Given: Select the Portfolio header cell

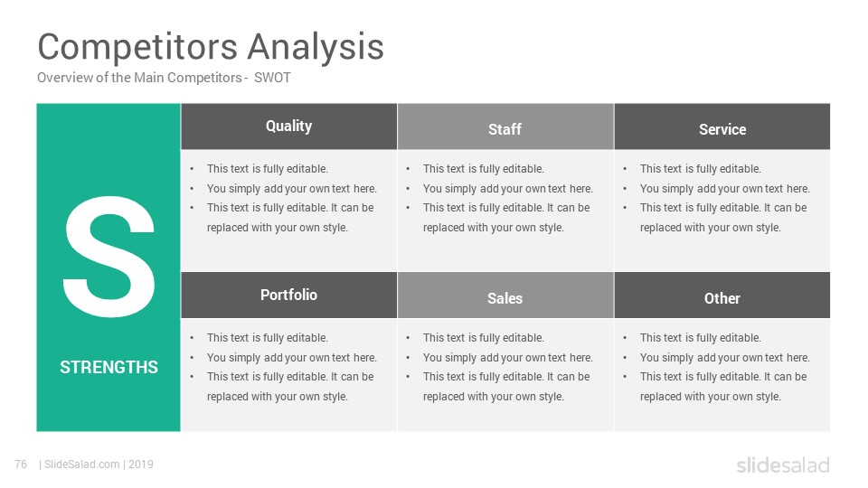Looking at the screenshot, I should coord(289,295).
